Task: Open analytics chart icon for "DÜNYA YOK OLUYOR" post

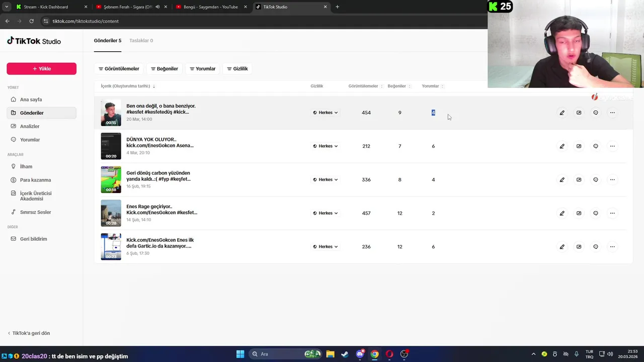Action: tap(579, 146)
